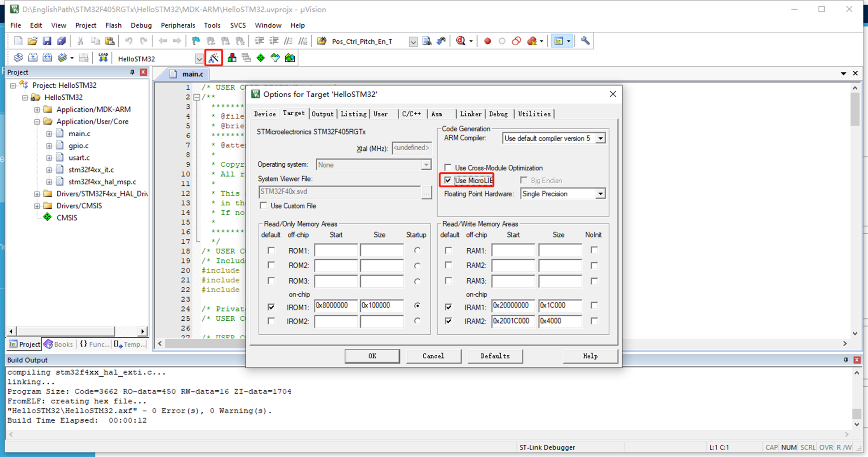This screenshot has height=457, width=868.
Task: Close the Options for Target dialog
Action: pos(613,94)
